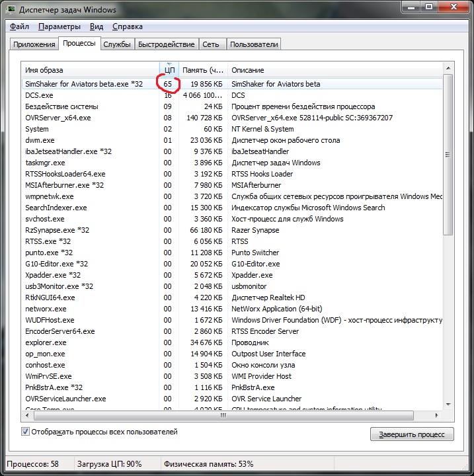The image size is (474, 476).
Task: Select RTSSHooksLoader64.exe process row
Action: coord(232,174)
